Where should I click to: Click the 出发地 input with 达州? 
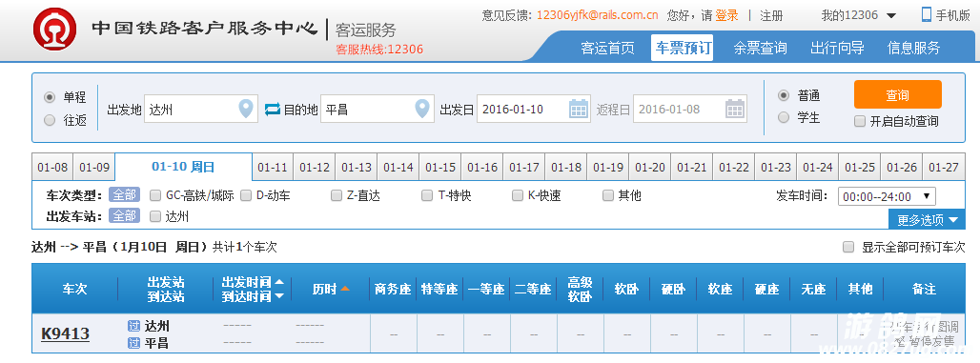201,110
